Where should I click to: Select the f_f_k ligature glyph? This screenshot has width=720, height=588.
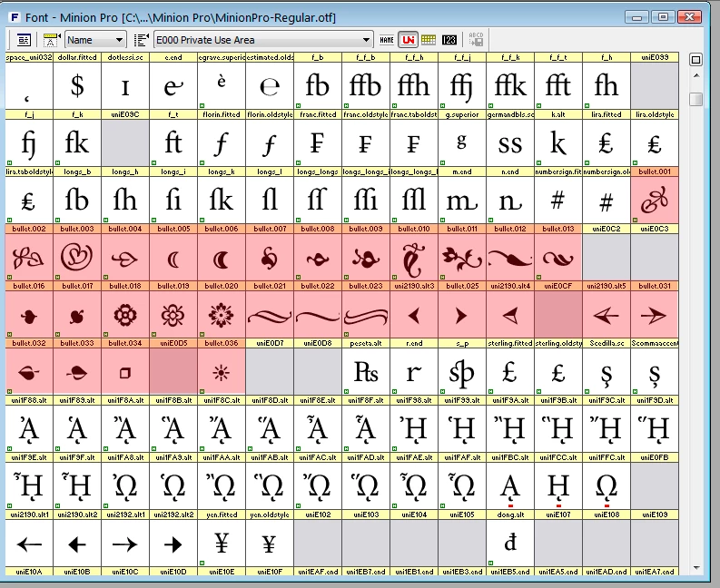(x=510, y=86)
